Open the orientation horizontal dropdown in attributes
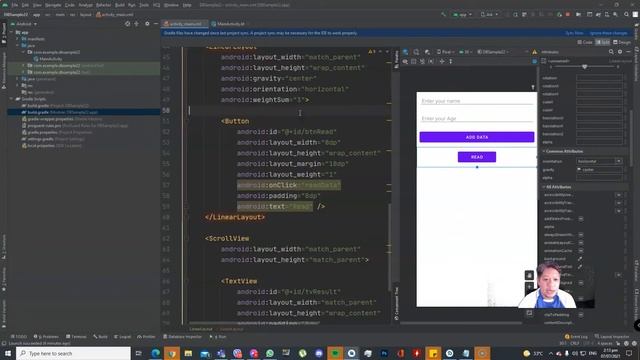640x360 pixels. coord(599,162)
